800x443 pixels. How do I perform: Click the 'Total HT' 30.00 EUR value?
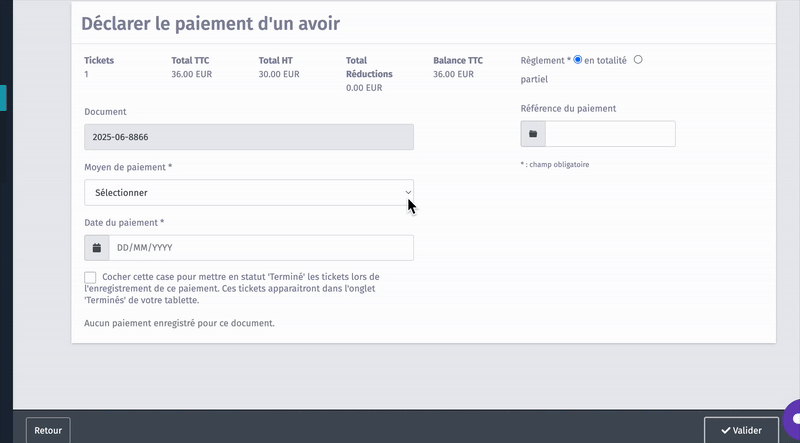tap(279, 74)
